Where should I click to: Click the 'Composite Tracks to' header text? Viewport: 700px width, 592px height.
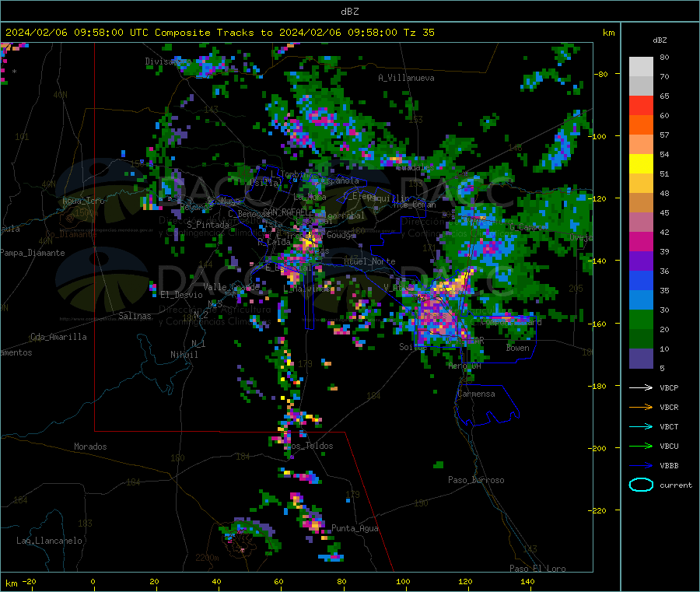[213, 33]
